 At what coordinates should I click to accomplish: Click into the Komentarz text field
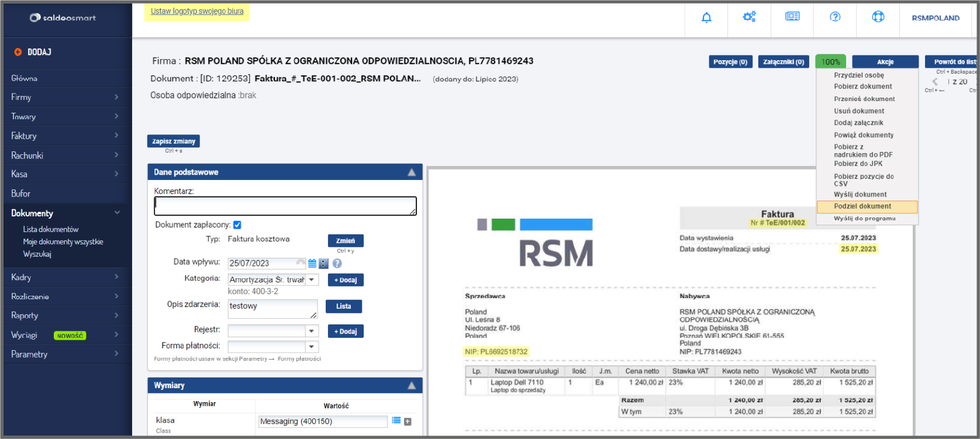(285, 206)
